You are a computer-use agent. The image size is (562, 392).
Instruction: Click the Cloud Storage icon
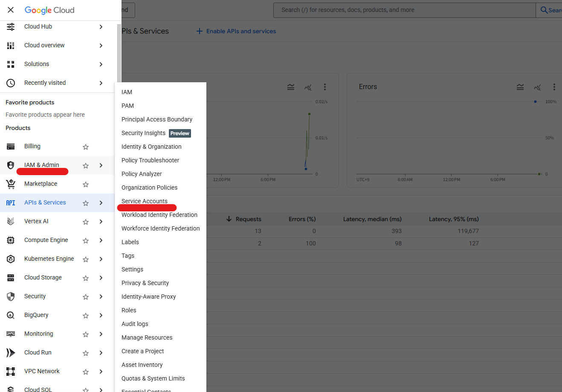[11, 278]
